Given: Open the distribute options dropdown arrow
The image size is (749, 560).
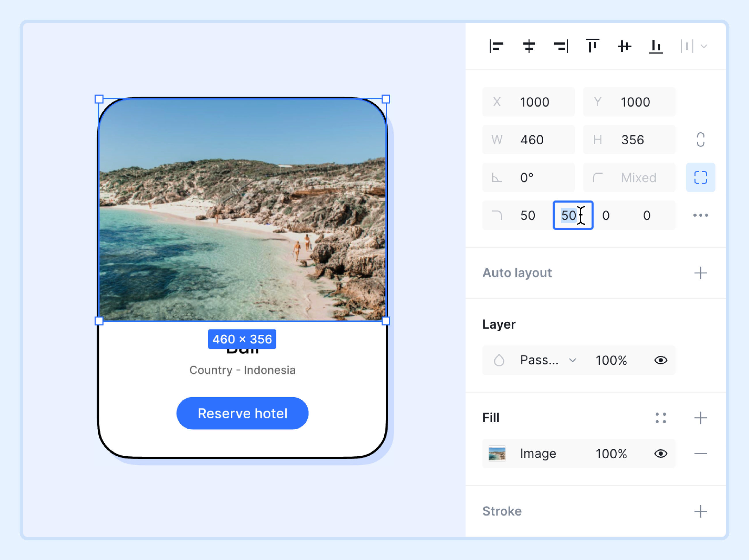Looking at the screenshot, I should (x=704, y=46).
